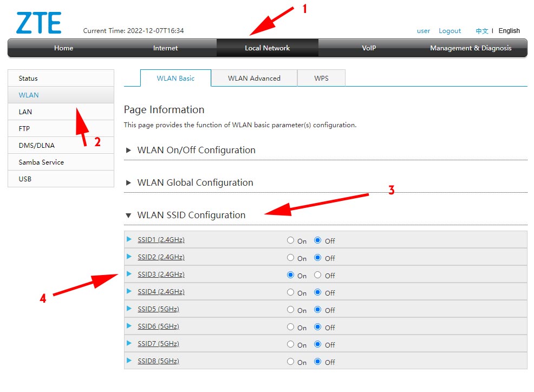Expand WLAN On/Off Configuration section

click(196, 150)
